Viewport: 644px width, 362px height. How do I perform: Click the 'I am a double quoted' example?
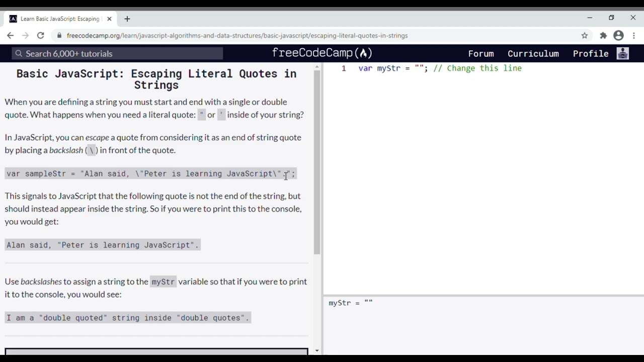pos(128,318)
